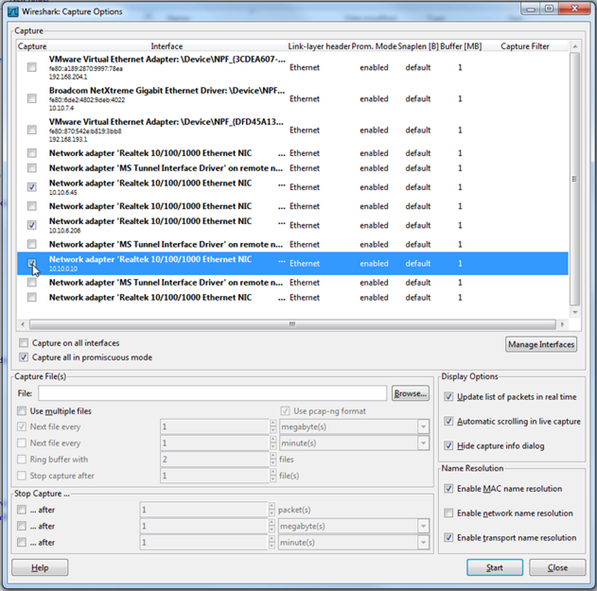Click the stop after packet(s) stepper
Screen dimensions: 597x591
pos(271,510)
